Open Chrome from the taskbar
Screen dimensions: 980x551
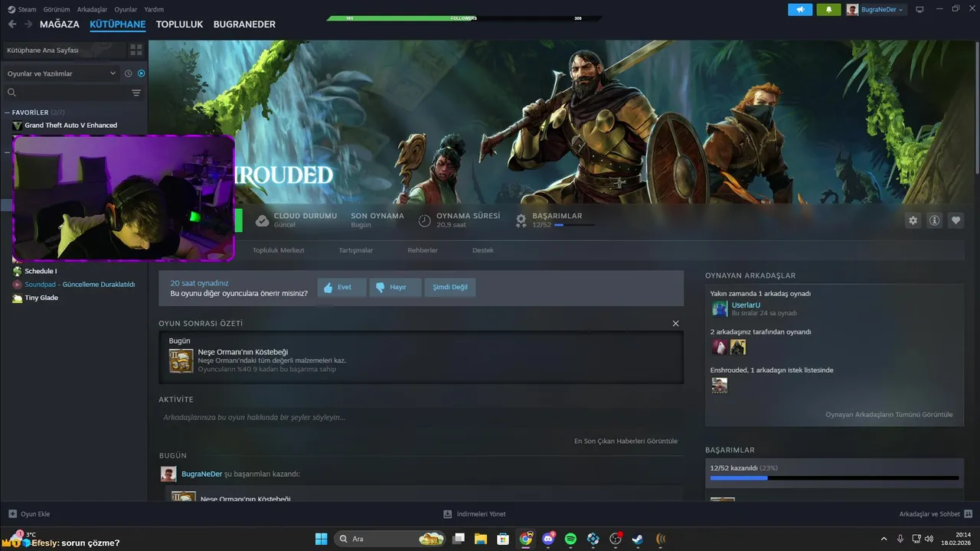[x=526, y=539]
